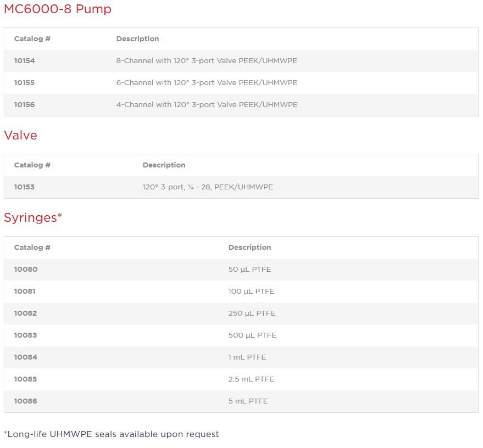Select catalog number 10086

click(26, 401)
